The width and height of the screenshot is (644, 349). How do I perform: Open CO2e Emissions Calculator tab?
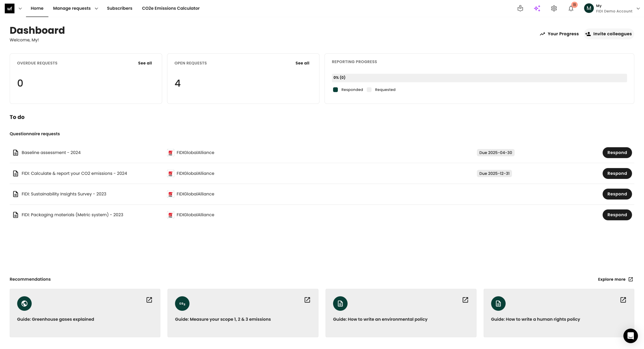[x=171, y=8]
